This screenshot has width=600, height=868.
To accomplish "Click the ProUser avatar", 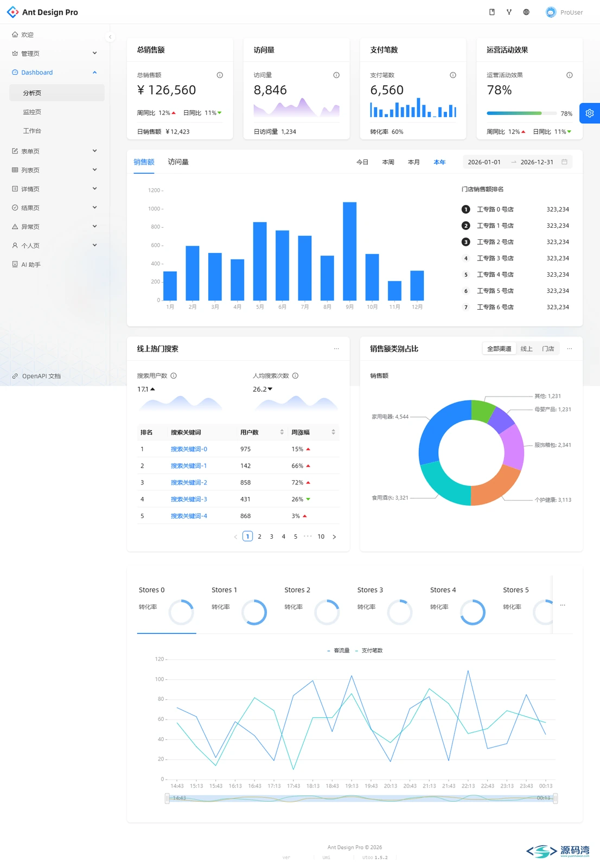I will pyautogui.click(x=551, y=12).
